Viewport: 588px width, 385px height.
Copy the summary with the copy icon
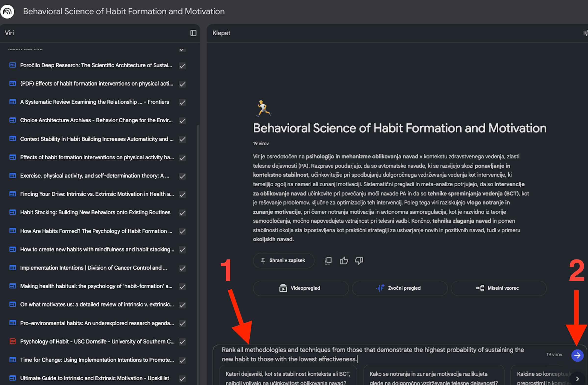(328, 260)
